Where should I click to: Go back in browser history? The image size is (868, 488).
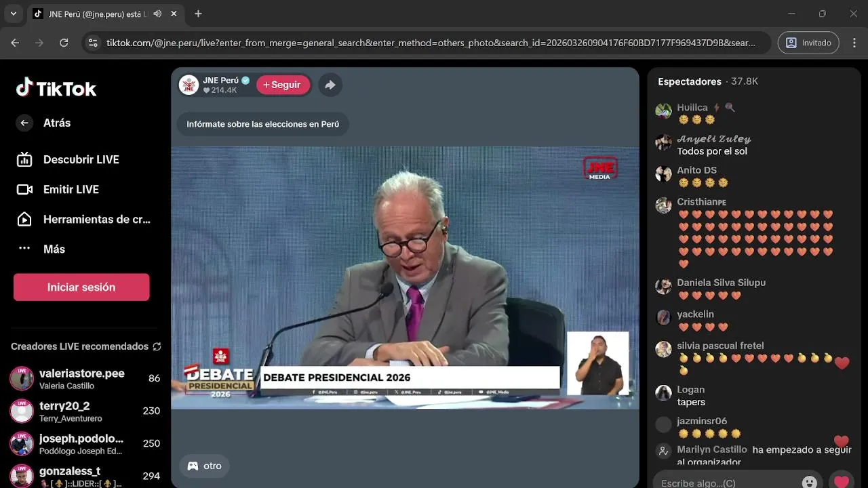pos(15,43)
